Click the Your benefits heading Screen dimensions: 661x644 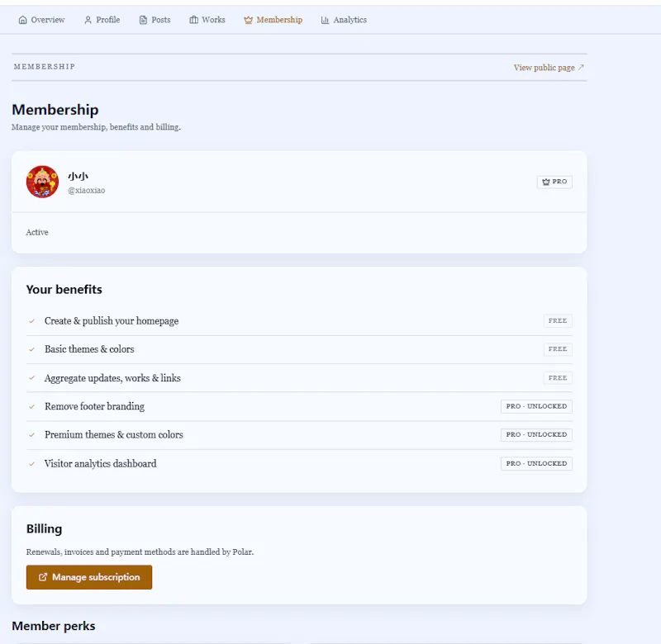coord(64,289)
